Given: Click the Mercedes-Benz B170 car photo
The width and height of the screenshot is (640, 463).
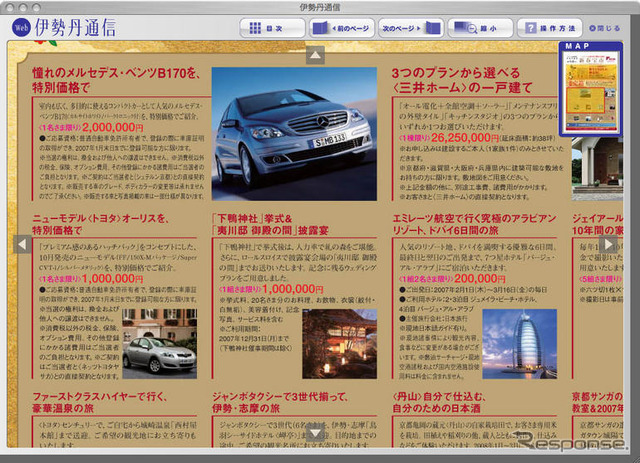Looking at the screenshot, I should (x=294, y=134).
